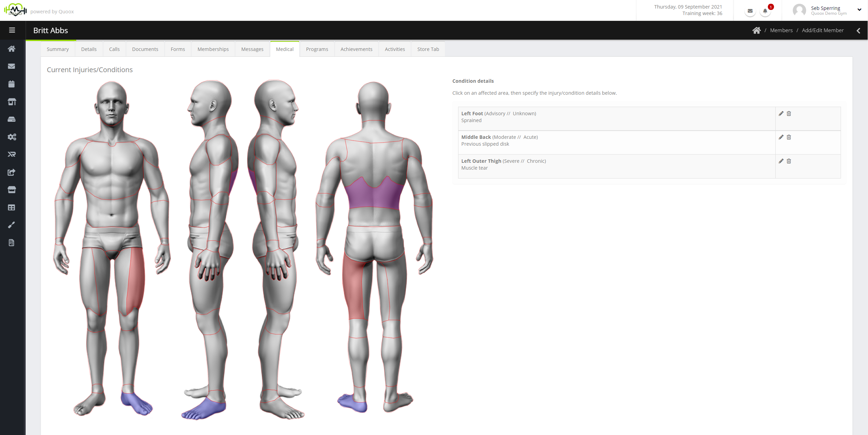Open the Add/Edit Member breadcrumb link
Viewport: 868px width, 435px height.
tap(823, 30)
